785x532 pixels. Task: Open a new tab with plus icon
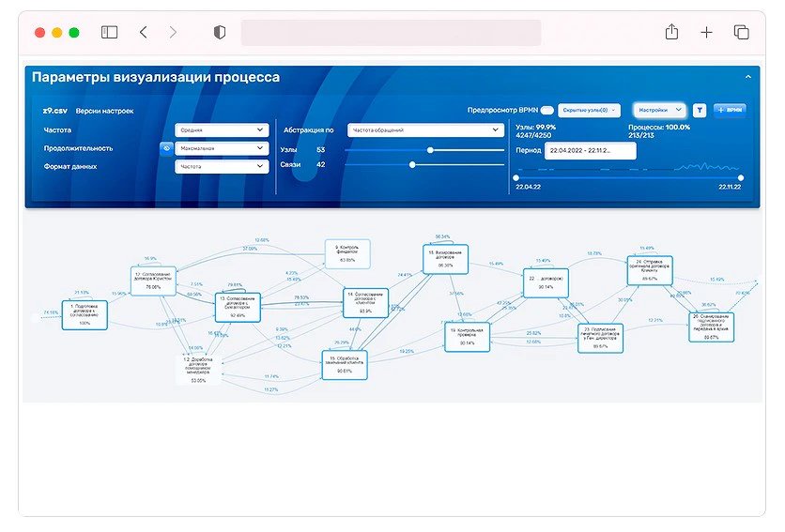(x=706, y=33)
